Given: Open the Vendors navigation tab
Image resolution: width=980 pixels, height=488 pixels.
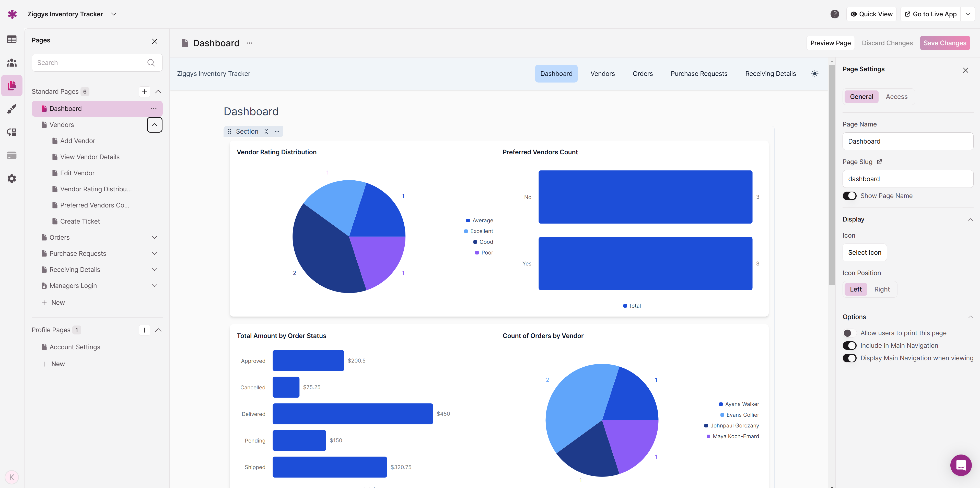Looking at the screenshot, I should pos(602,74).
